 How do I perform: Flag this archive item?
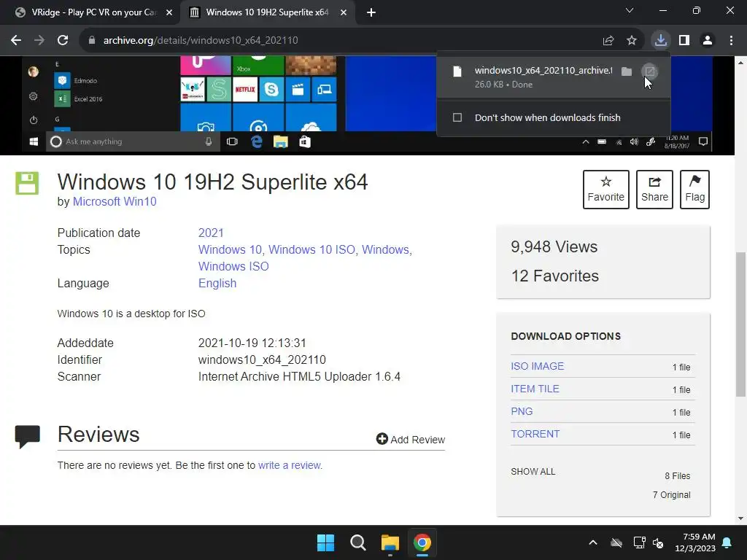[694, 190]
